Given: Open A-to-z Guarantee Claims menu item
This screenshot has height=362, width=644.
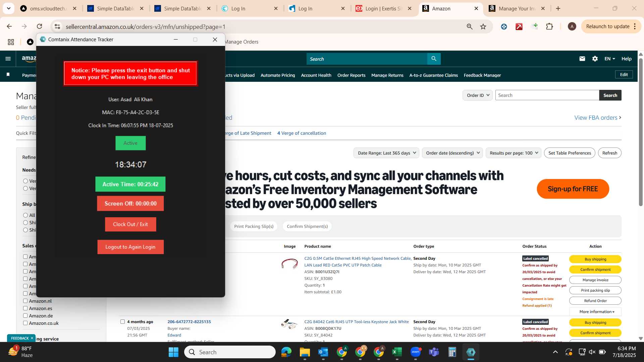Looking at the screenshot, I should (433, 75).
